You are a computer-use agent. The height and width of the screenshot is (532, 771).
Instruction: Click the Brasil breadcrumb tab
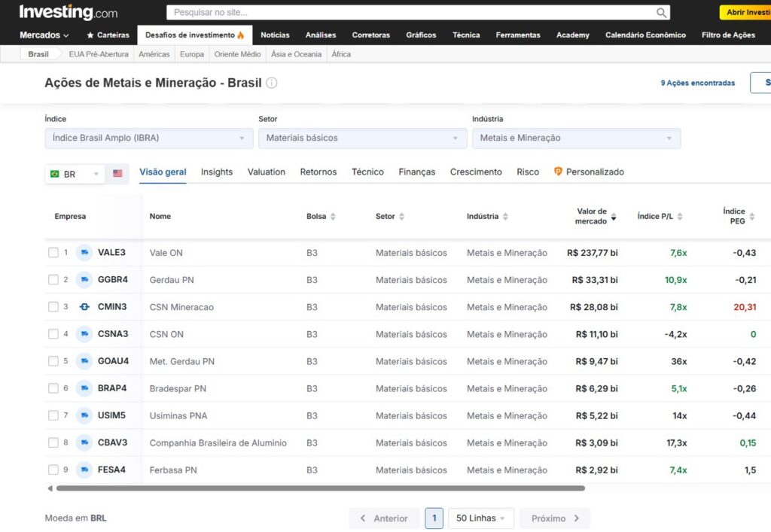pyautogui.click(x=38, y=54)
